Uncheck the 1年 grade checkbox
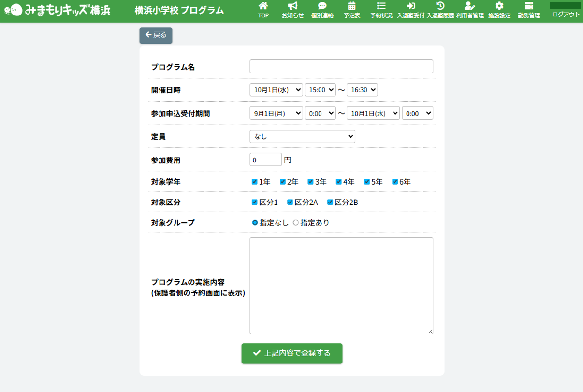The height and width of the screenshot is (392, 583). [x=254, y=182]
